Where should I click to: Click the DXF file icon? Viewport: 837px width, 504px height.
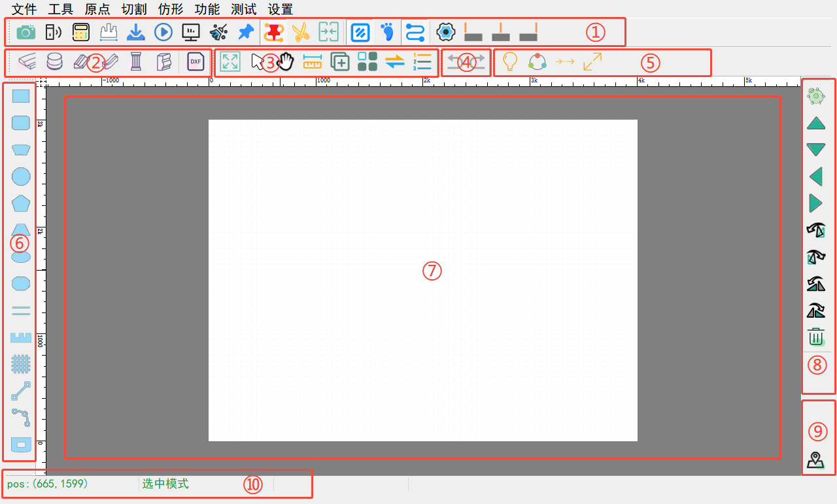click(195, 61)
